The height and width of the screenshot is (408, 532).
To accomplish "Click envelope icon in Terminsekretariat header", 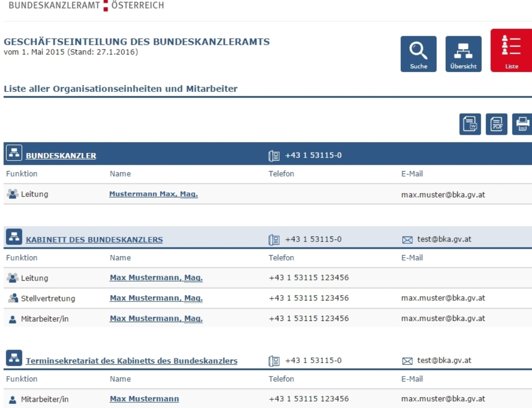I will 407,361.
